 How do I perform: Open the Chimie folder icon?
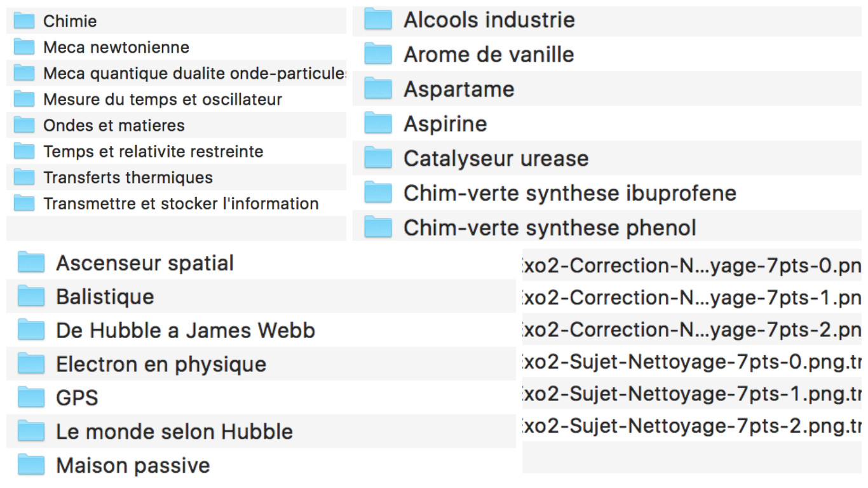(x=24, y=21)
